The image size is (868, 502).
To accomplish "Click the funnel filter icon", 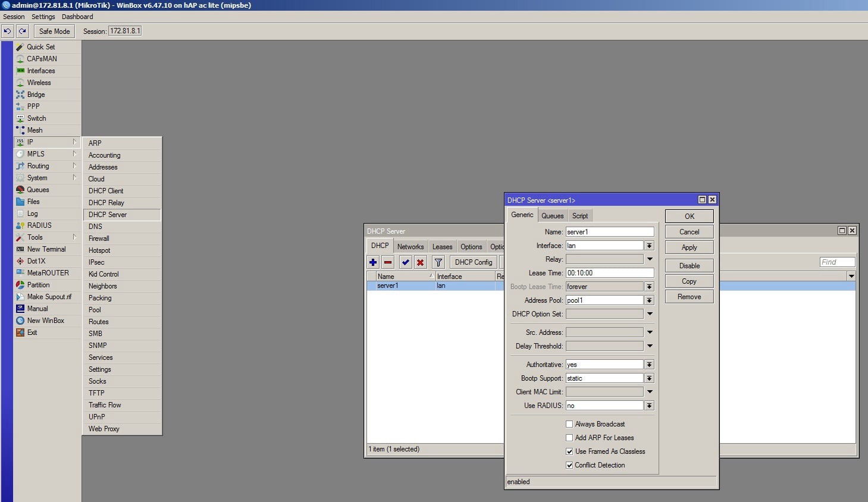I will [x=438, y=262].
